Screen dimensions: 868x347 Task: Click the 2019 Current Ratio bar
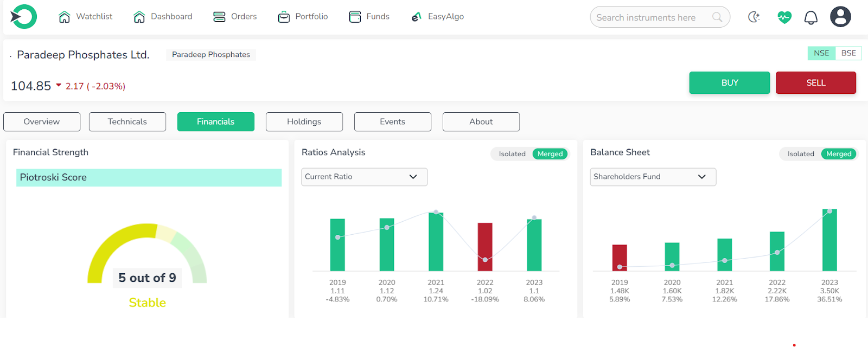[x=337, y=245]
